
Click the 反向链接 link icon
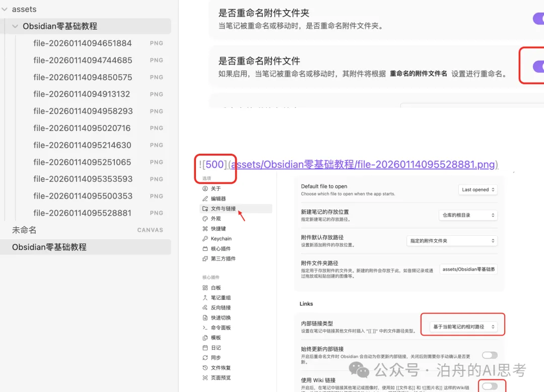point(205,308)
